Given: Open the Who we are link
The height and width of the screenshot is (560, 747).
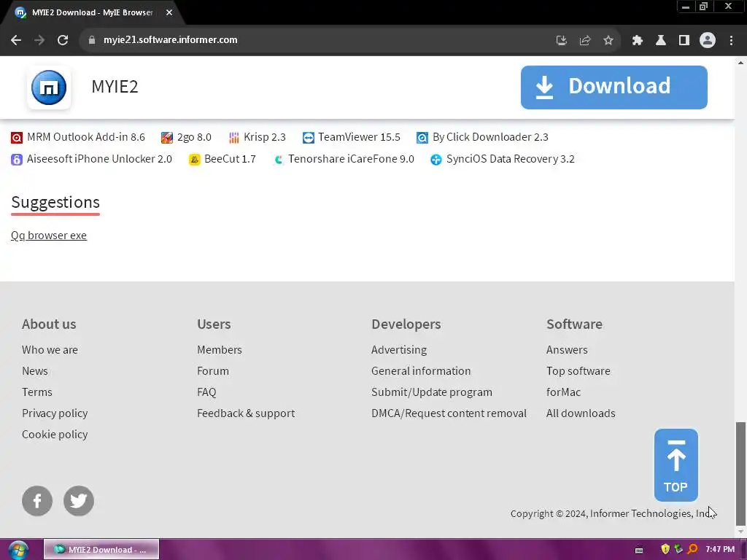Looking at the screenshot, I should pyautogui.click(x=50, y=350).
